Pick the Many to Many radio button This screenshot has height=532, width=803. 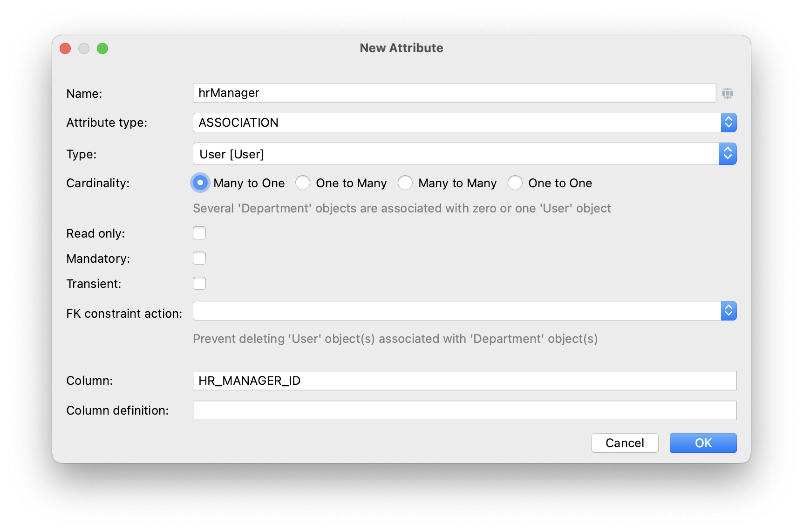pyautogui.click(x=405, y=183)
